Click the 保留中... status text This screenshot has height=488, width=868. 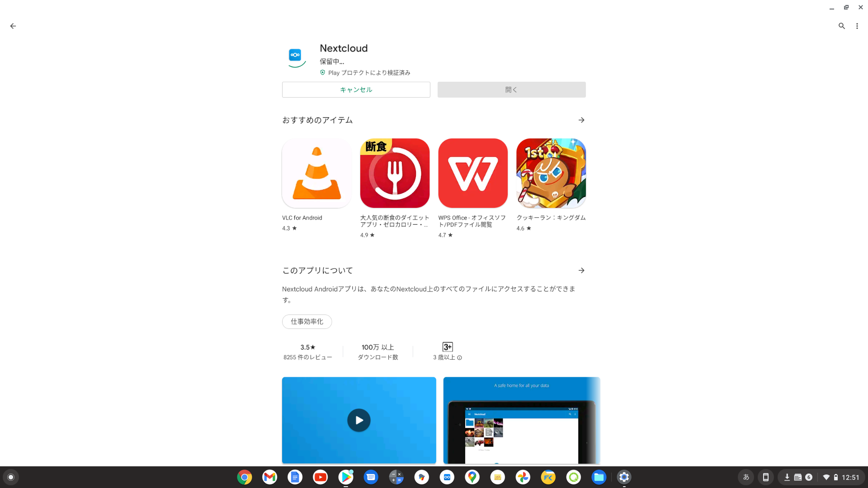tap(332, 62)
